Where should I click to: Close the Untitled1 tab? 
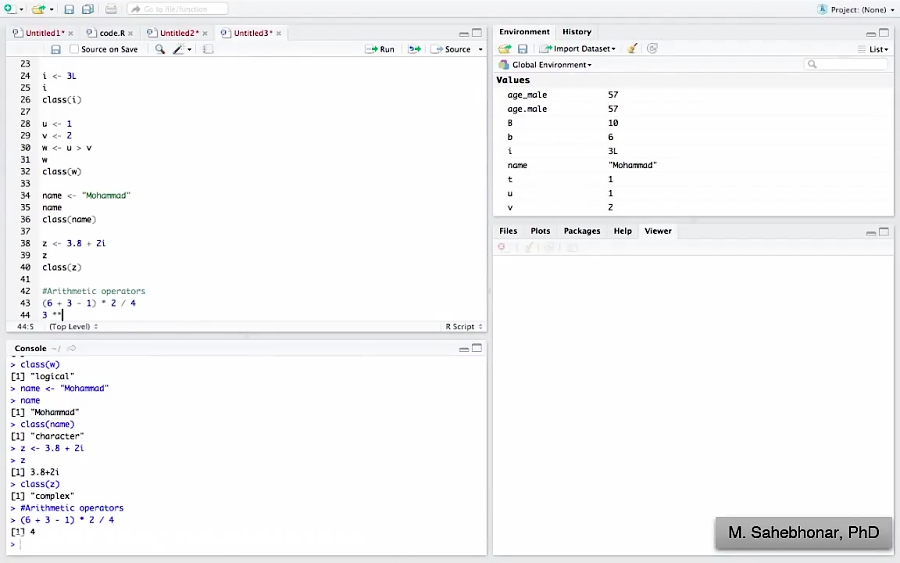click(71, 33)
